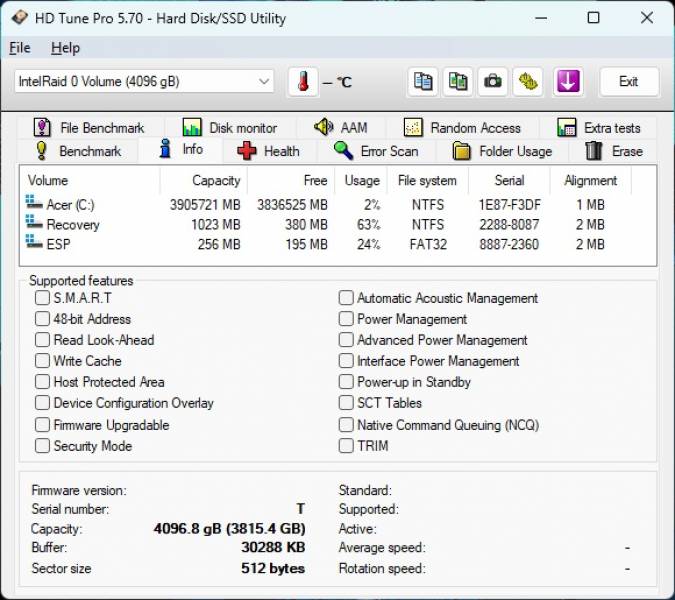Switch to the Benchmark tab
Screen dimensions: 675x600
[79, 151]
